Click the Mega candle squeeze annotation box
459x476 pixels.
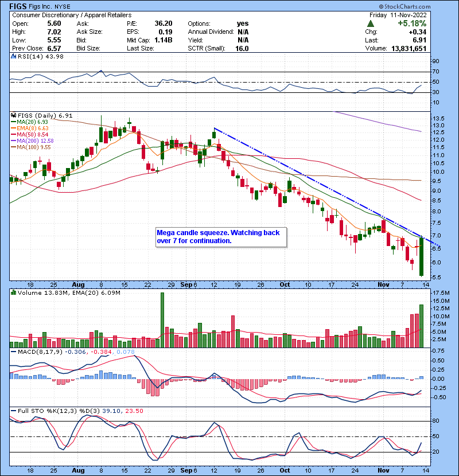[x=221, y=237]
